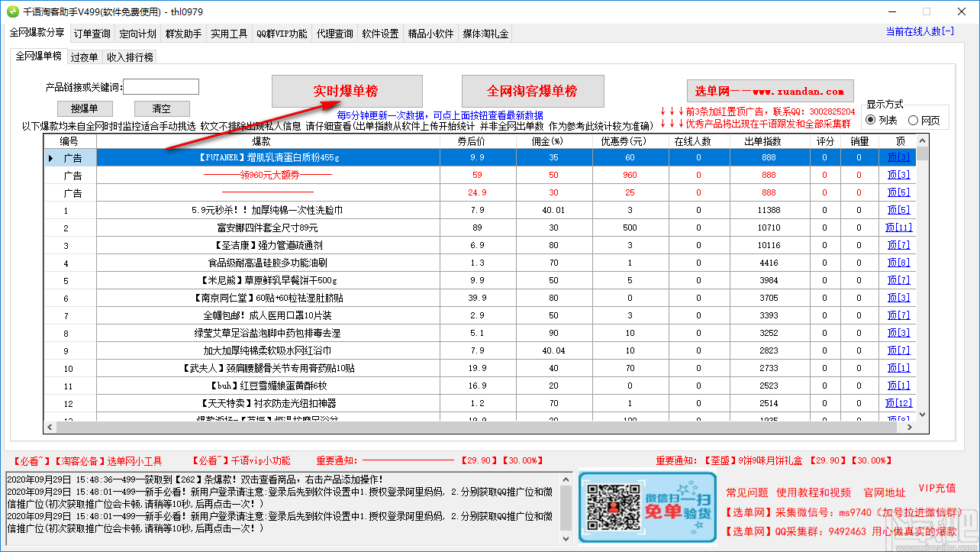
Task: Select the 【buh】红豆雪媚娘蛋黄酥6枚 row
Action: 479,386
